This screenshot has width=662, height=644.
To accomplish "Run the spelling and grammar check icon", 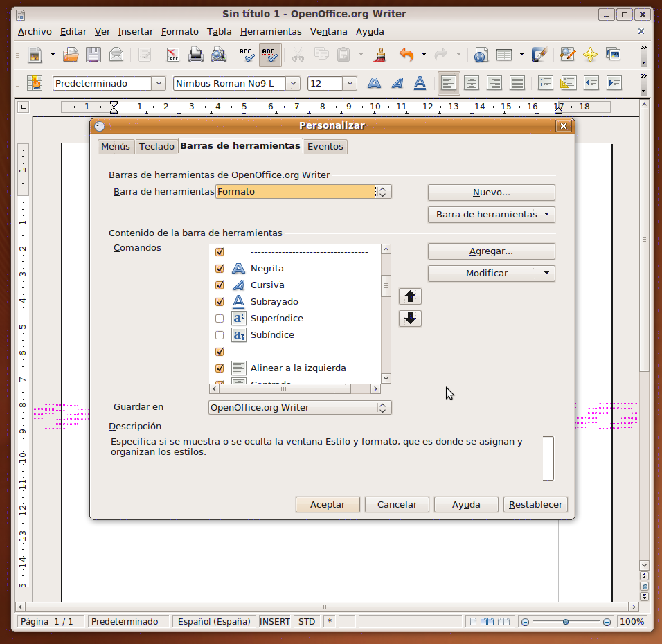I will coord(247,55).
